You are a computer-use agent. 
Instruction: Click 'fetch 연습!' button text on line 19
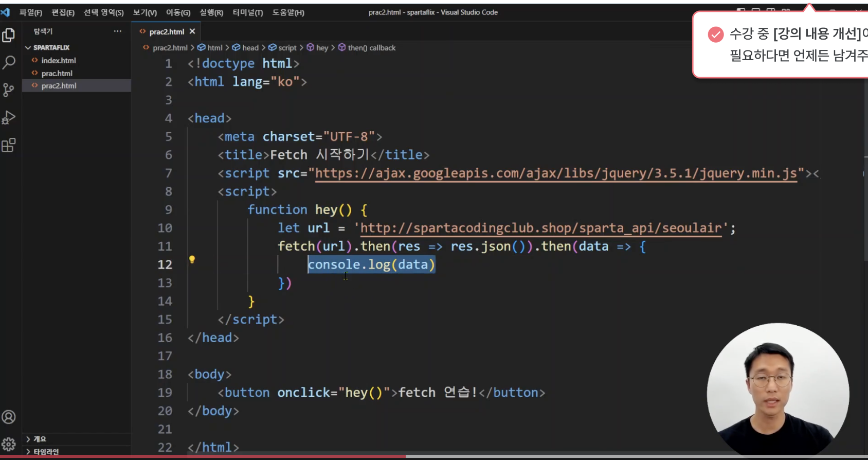pyautogui.click(x=438, y=393)
